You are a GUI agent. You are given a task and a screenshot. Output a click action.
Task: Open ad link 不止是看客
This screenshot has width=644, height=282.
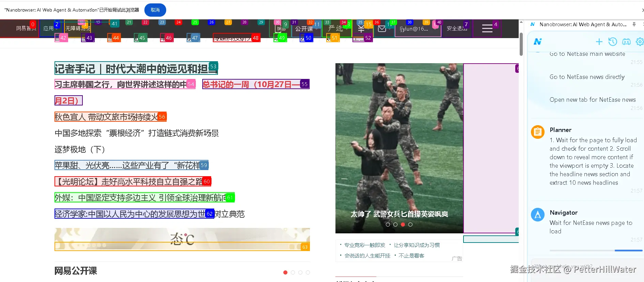(x=411, y=255)
